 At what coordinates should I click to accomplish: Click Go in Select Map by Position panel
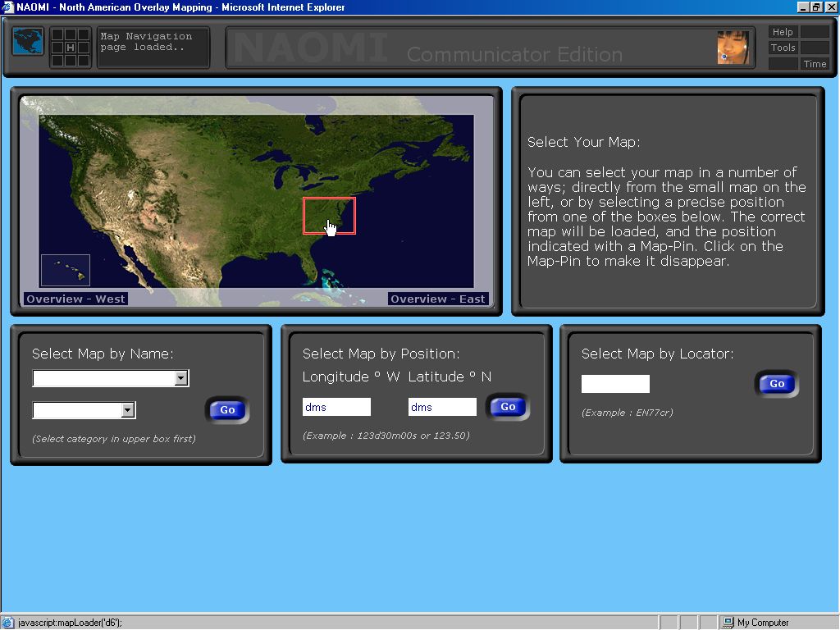point(508,407)
